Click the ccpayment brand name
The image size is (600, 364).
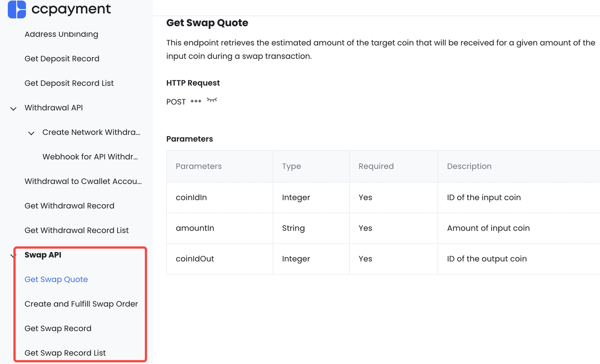71,9
